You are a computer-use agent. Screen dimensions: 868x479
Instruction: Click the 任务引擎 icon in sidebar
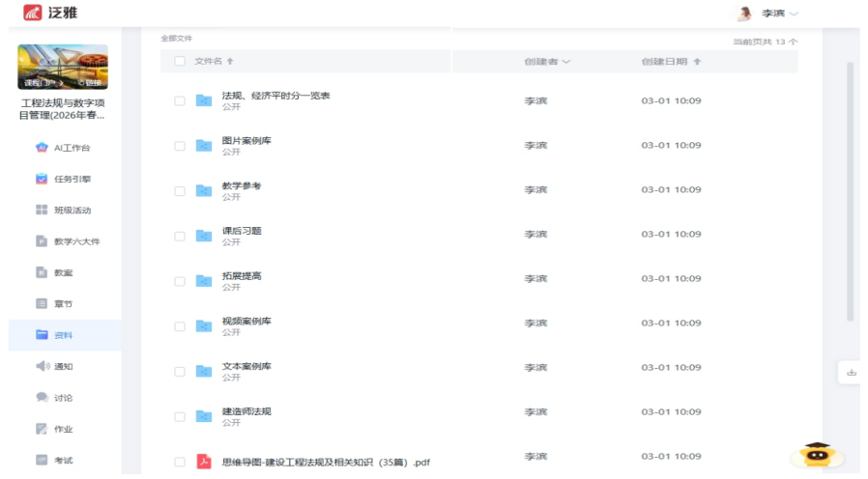click(x=42, y=179)
